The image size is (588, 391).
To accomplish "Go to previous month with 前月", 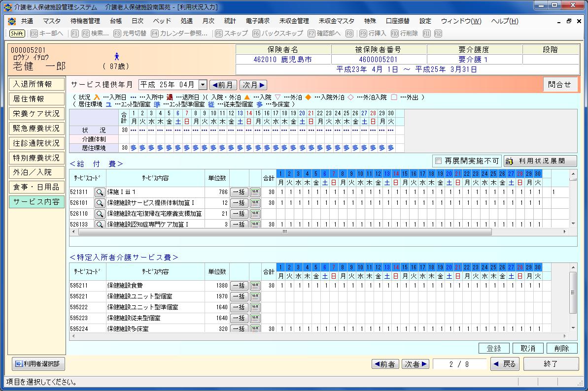I will (223, 85).
